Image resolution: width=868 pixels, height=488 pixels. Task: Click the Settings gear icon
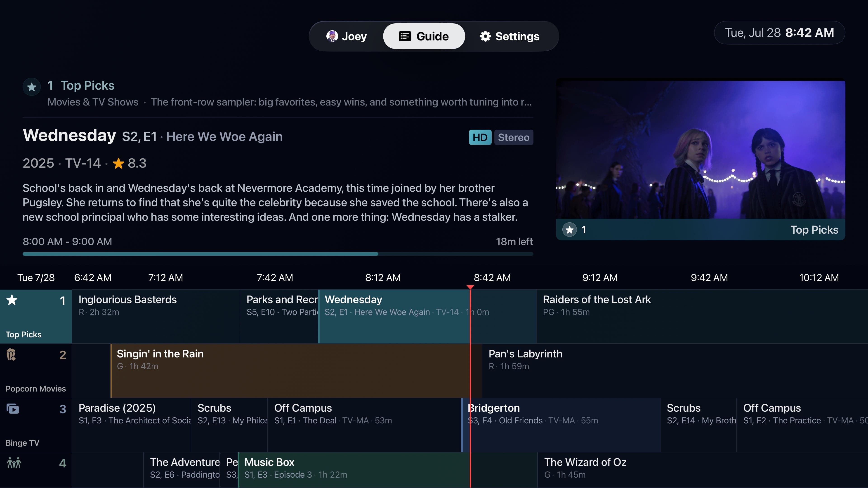click(x=485, y=36)
